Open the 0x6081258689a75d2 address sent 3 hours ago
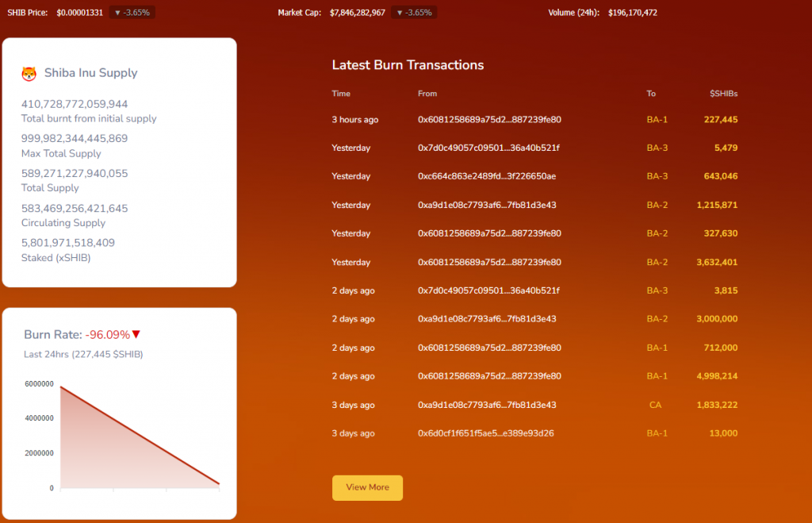This screenshot has width=812, height=523. point(489,119)
